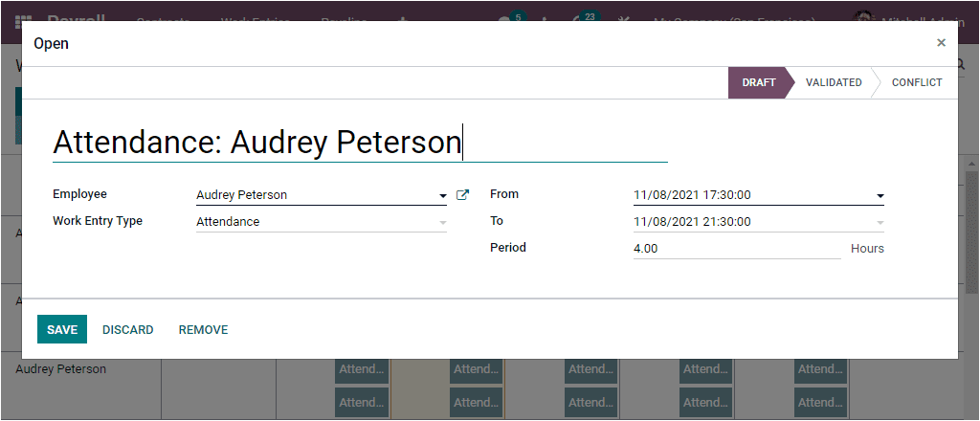
Task: Open the Audrey Peterson employee record via external link icon
Action: pyautogui.click(x=462, y=195)
